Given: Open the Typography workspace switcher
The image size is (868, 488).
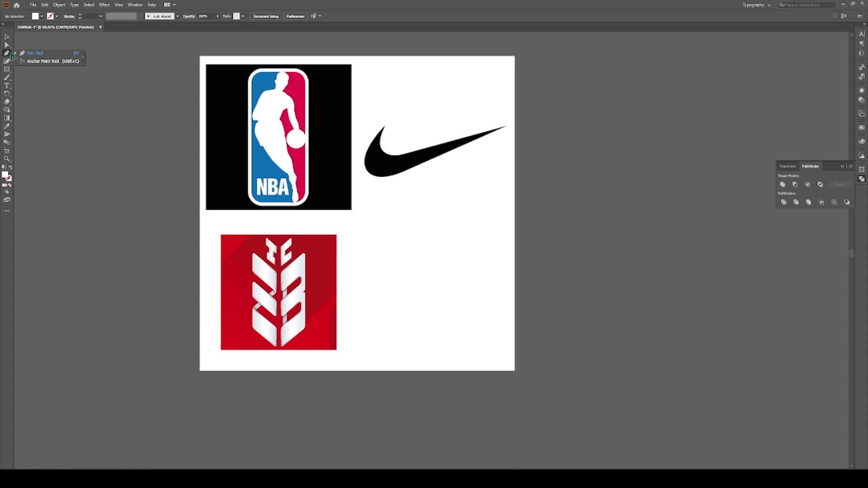Looking at the screenshot, I should [x=756, y=5].
